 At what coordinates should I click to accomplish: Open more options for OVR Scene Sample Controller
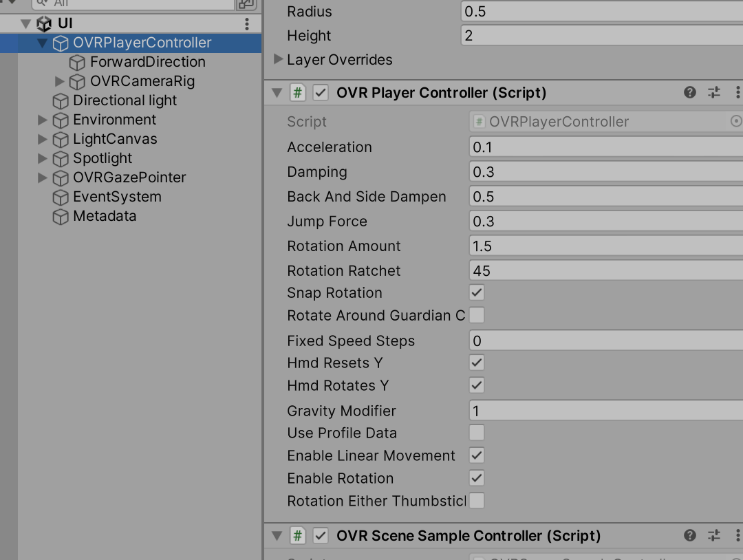click(x=737, y=535)
